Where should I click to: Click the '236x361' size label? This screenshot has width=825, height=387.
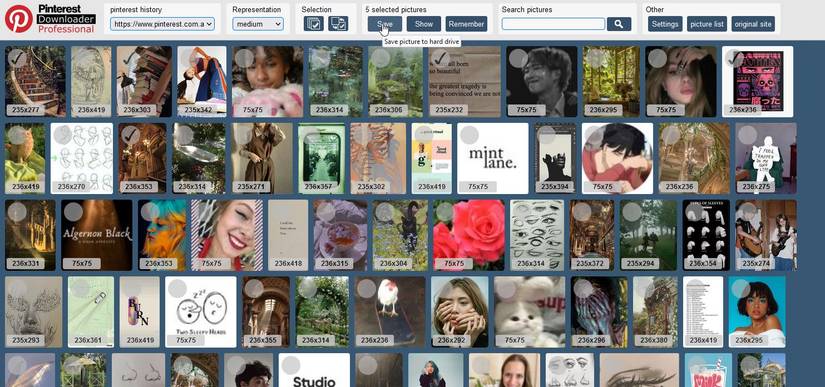click(x=88, y=340)
